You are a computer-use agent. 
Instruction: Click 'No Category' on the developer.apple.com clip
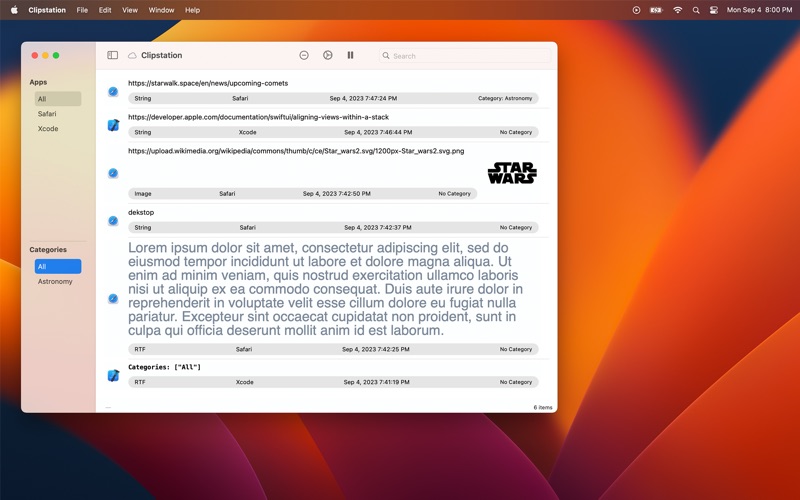coord(515,132)
